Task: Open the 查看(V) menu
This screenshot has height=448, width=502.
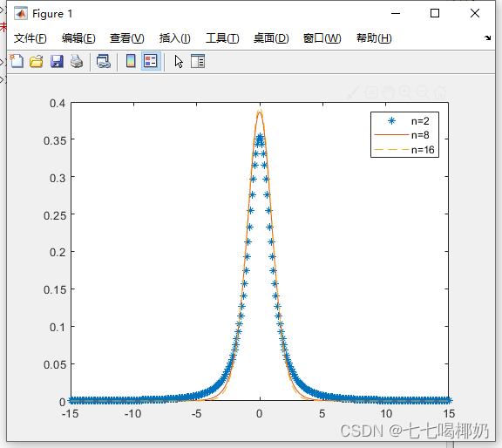Action: (x=126, y=38)
